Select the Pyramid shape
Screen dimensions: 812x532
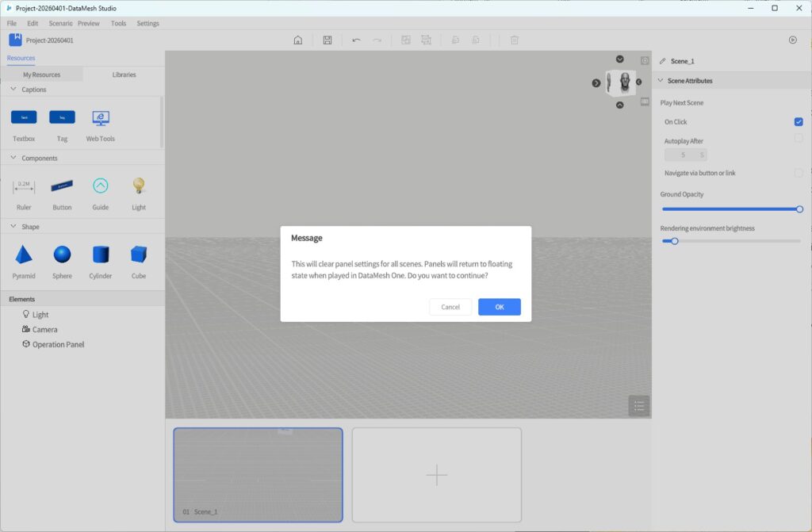[x=24, y=255]
